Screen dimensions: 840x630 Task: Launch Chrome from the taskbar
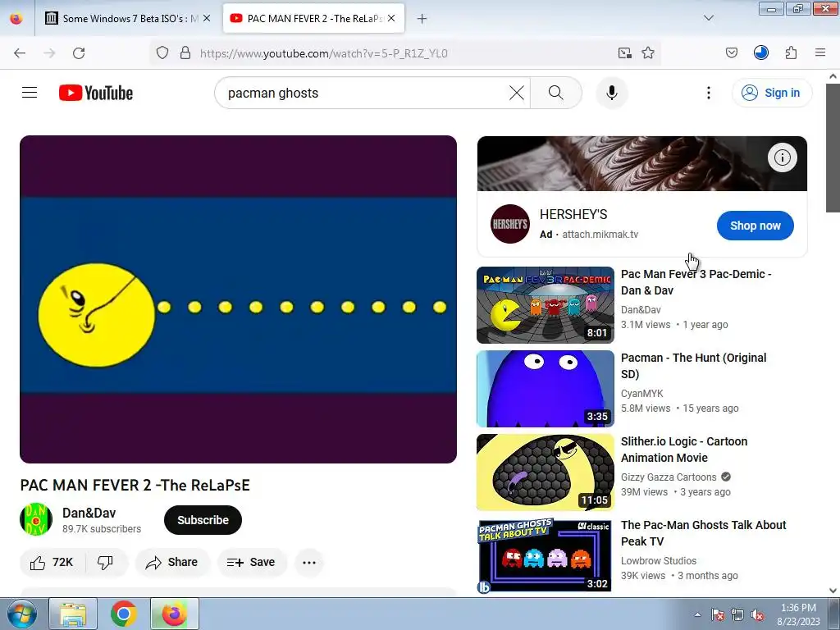pos(124,614)
